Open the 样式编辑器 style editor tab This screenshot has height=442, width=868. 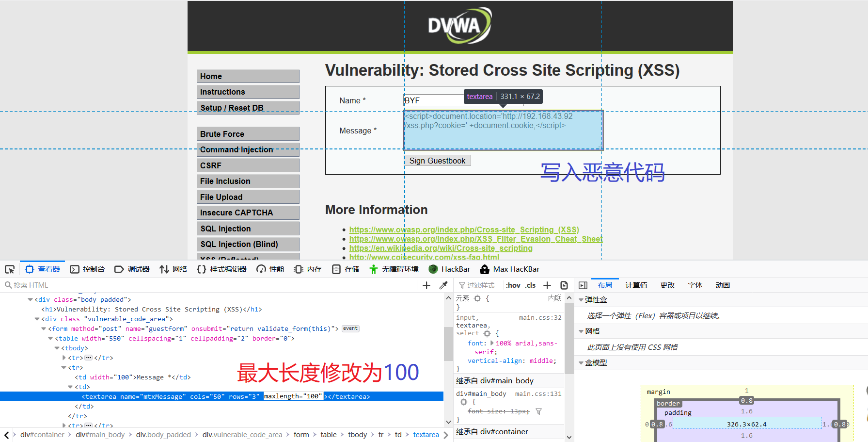[222, 269]
